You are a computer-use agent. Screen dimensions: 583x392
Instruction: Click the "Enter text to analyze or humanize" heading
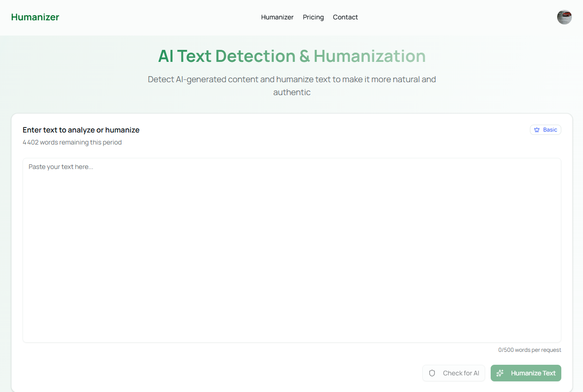(x=81, y=130)
